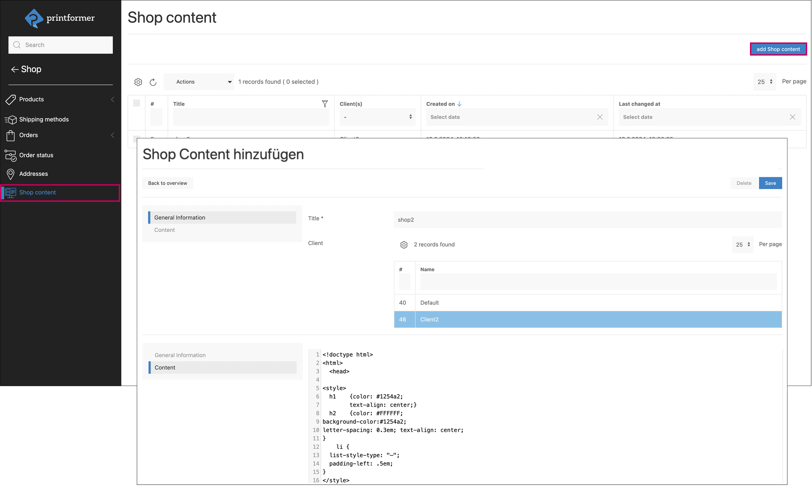The height and width of the screenshot is (504, 812).
Task: Select Shipping methods in the sidebar
Action: (44, 119)
